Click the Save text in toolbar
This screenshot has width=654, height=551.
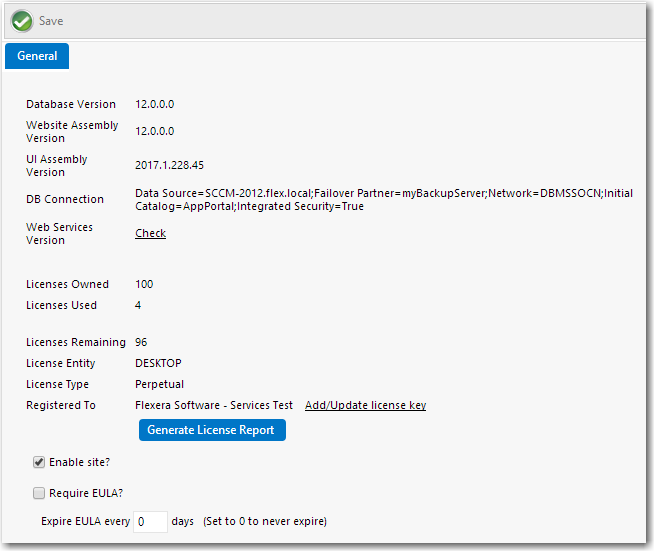tap(51, 21)
